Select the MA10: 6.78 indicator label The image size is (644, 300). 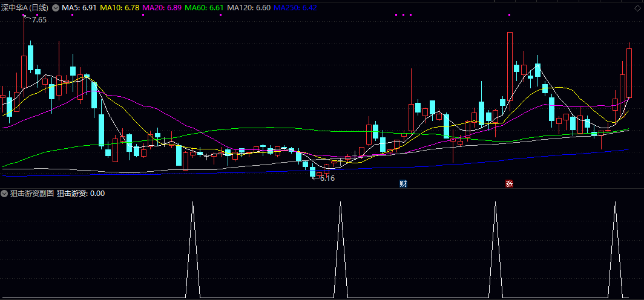119,7
